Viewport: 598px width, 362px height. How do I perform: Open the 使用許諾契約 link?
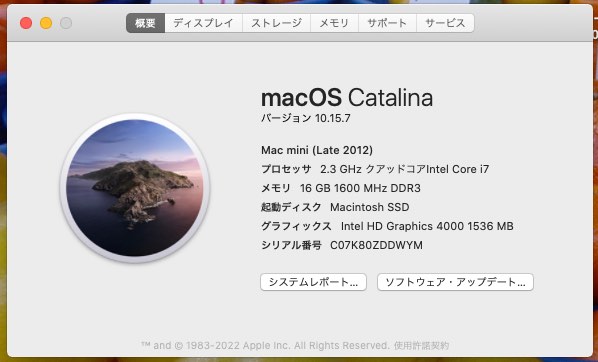click(421, 346)
